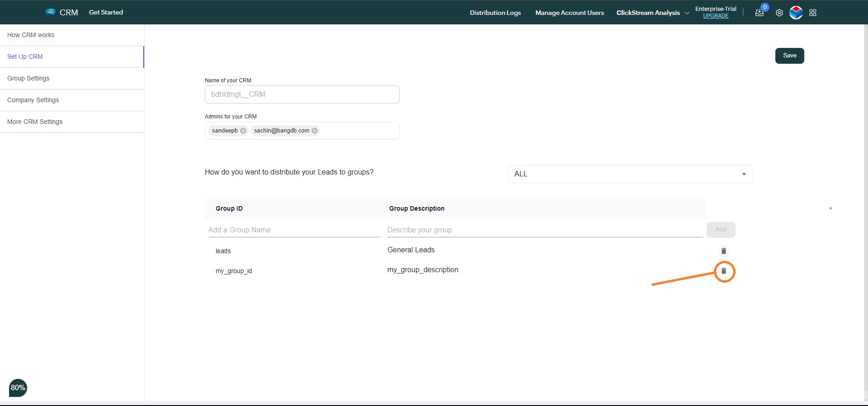Click the my_group_id entry

coord(234,271)
